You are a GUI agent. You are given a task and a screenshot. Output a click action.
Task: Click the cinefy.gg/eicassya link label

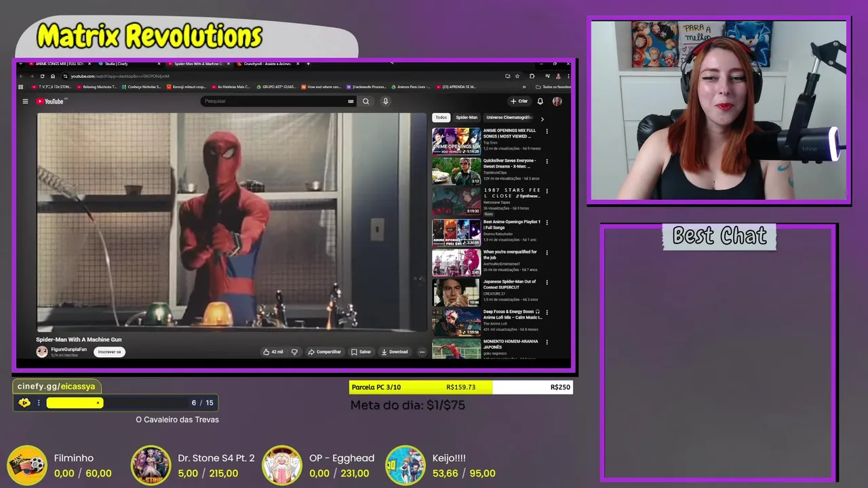pyautogui.click(x=57, y=386)
